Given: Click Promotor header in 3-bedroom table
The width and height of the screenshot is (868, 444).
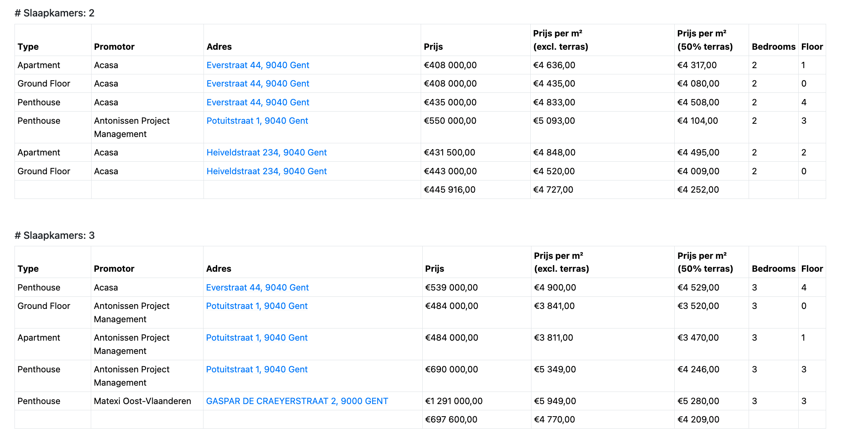Looking at the screenshot, I should click(x=114, y=269).
